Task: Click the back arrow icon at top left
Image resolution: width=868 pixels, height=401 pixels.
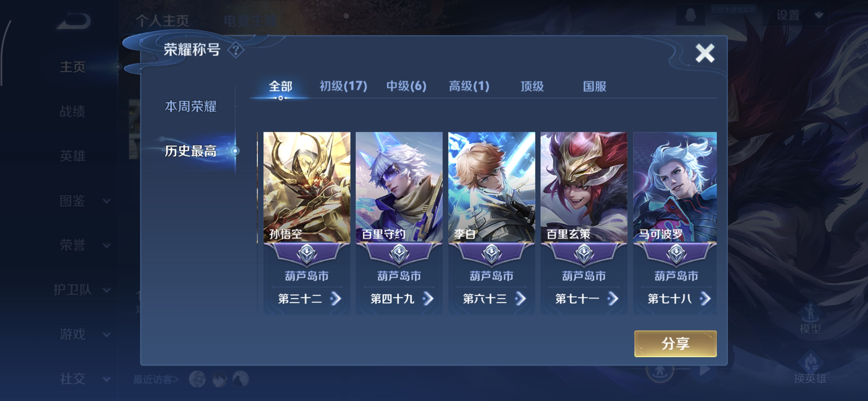Action: click(74, 21)
